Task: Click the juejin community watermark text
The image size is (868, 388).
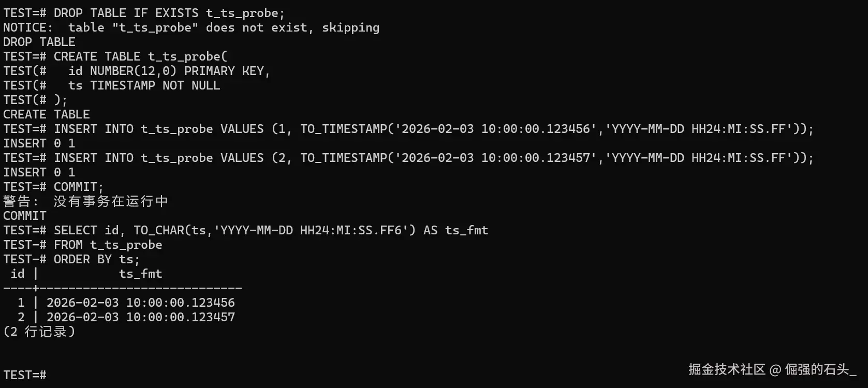Action: click(771, 369)
